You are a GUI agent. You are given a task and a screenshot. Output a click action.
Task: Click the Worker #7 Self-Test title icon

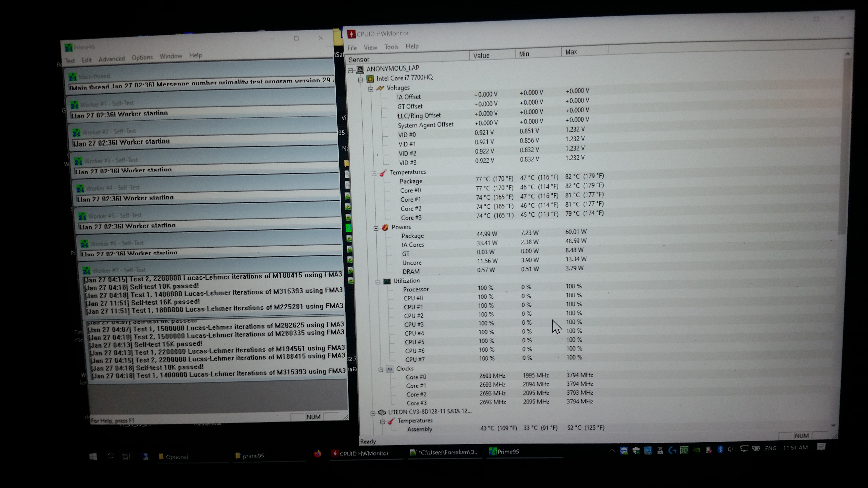[87, 270]
